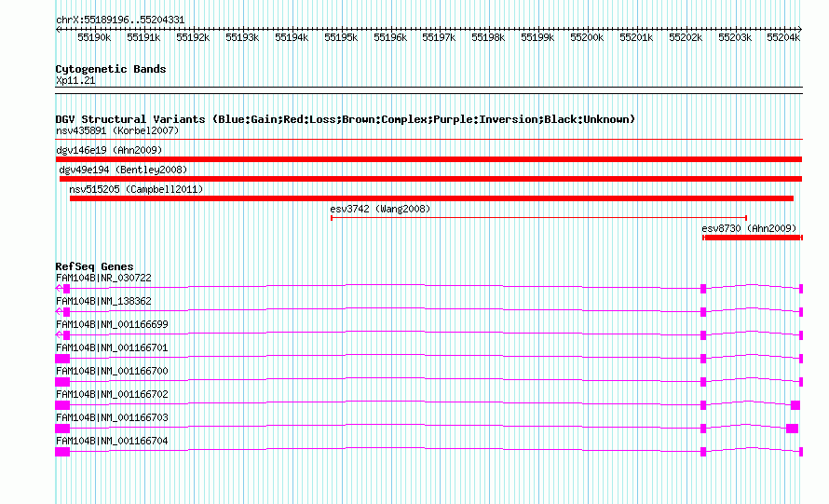Screen dimensions: 829x504
Task: Open transcript FAM104B|NM_001166701 label
Action: tap(112, 347)
